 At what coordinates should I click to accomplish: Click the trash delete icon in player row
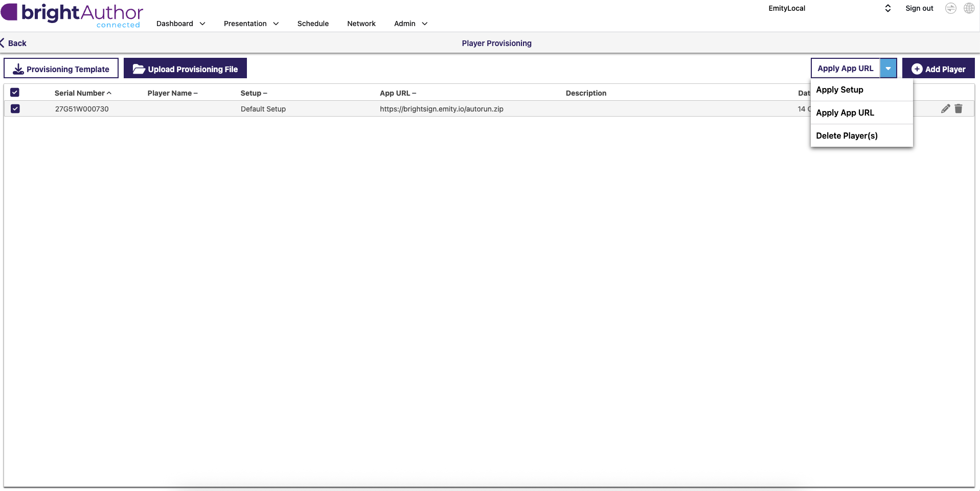[x=959, y=108]
